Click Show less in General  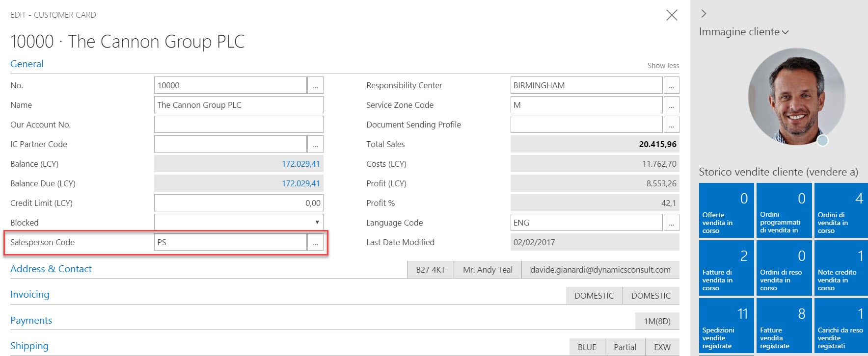click(663, 66)
